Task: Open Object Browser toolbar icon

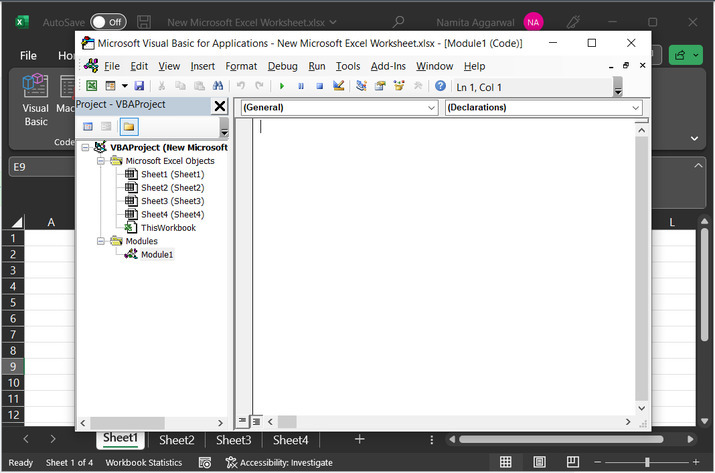Action: point(399,86)
